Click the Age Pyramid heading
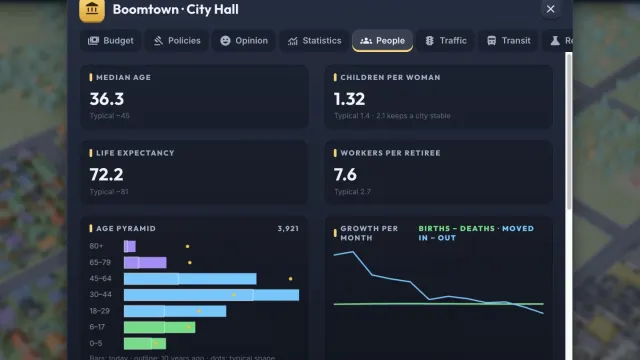 tap(126, 229)
